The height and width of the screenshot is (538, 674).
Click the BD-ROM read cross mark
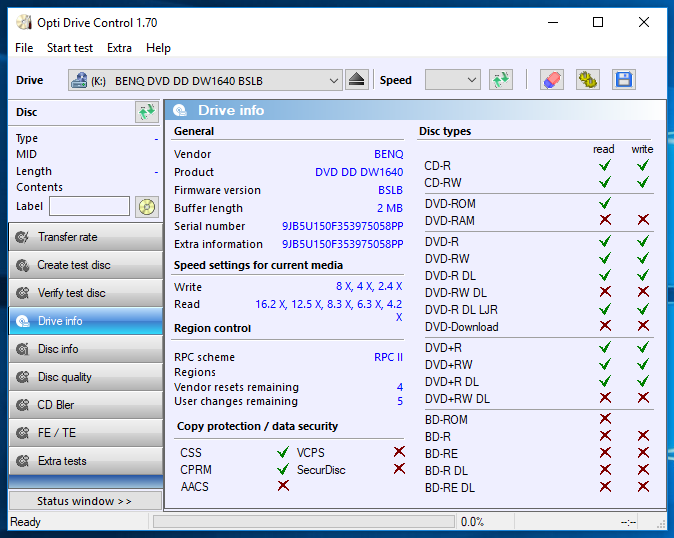(605, 419)
